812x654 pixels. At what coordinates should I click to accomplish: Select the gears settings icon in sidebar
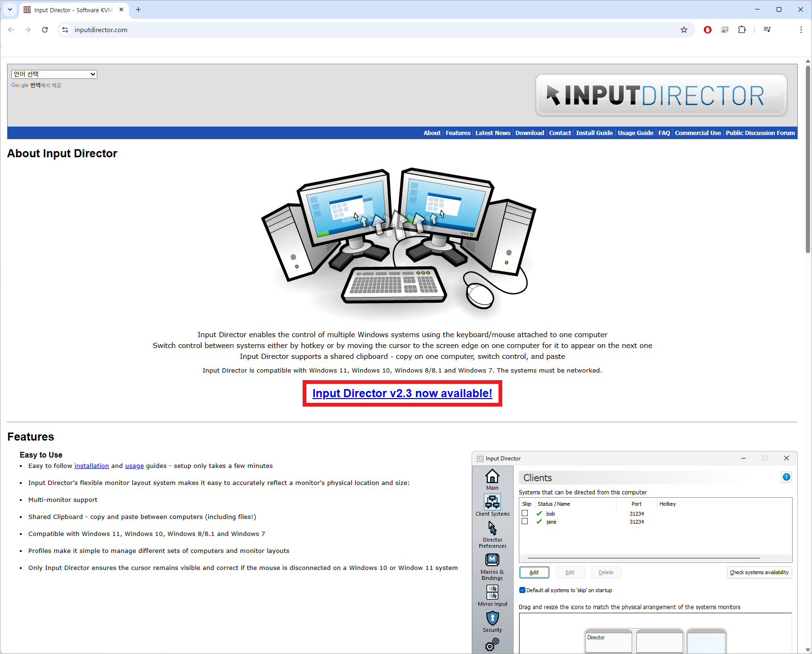point(492,645)
